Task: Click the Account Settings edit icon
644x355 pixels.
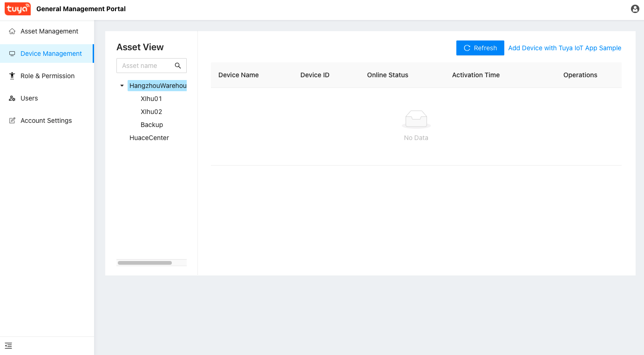Action: click(12, 121)
